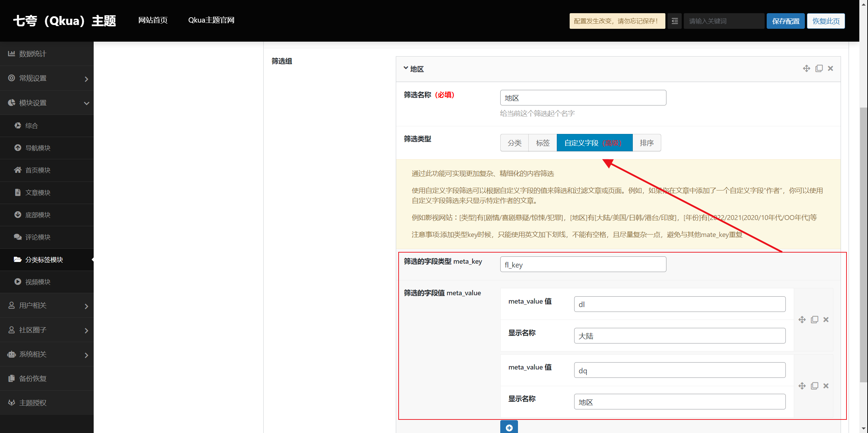The width and height of the screenshot is (868, 433).
Task: Focus the keyword search input
Action: coord(724,21)
